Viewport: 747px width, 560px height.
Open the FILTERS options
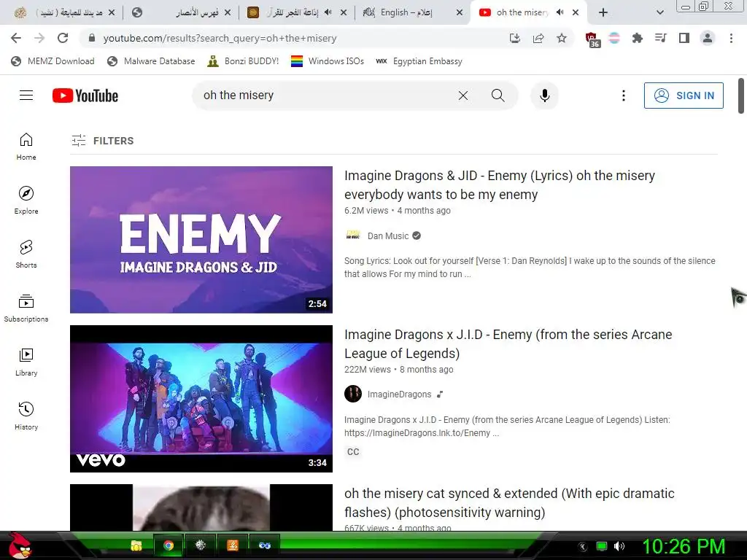[x=102, y=141]
